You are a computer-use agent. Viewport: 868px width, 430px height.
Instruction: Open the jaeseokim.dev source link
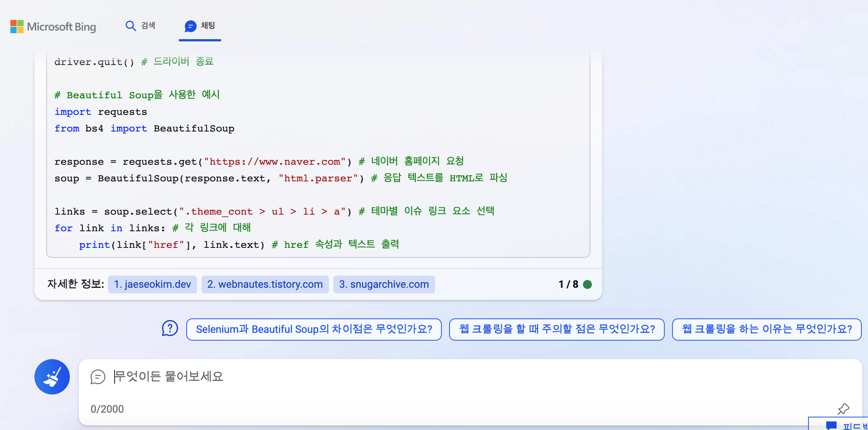[x=152, y=284]
